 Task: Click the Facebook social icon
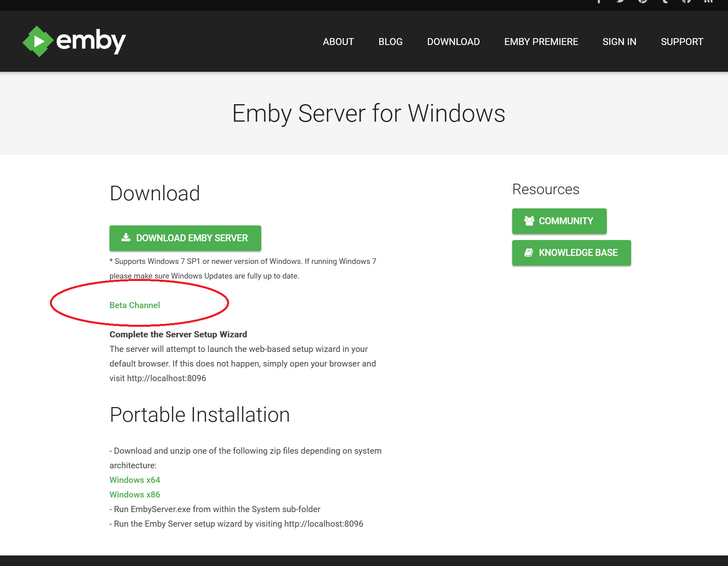pos(599,1)
